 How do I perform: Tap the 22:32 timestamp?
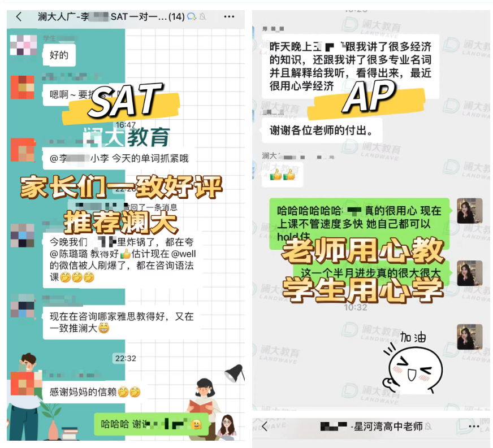[126, 359]
